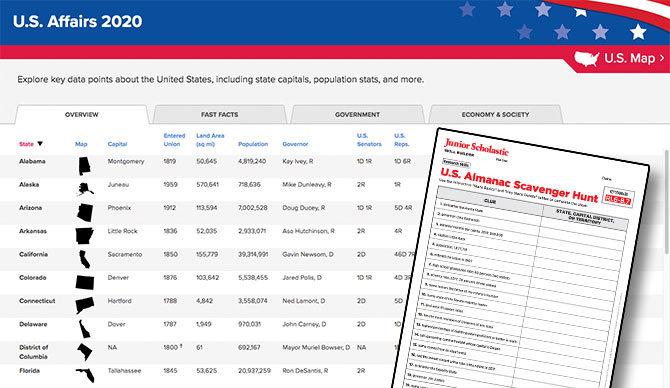Click the U.S. Affairs 2020 title

pos(77,21)
